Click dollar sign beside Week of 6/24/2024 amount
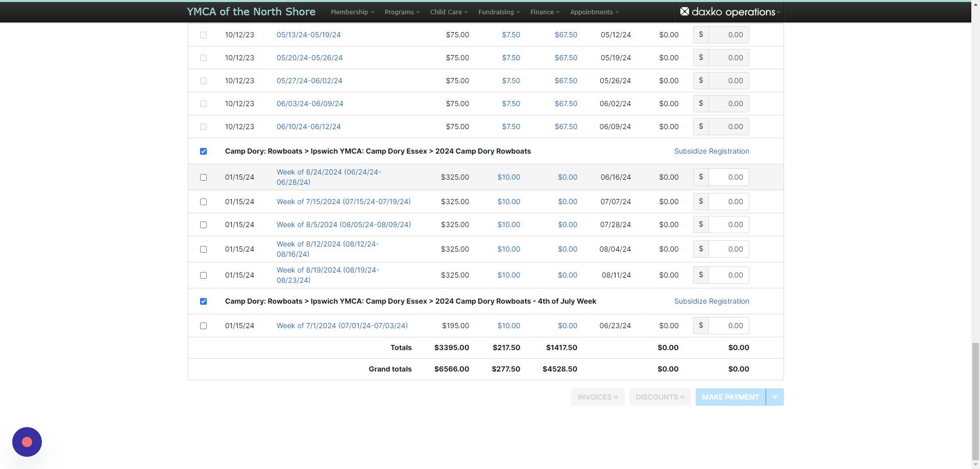The width and height of the screenshot is (980, 469). pyautogui.click(x=701, y=177)
